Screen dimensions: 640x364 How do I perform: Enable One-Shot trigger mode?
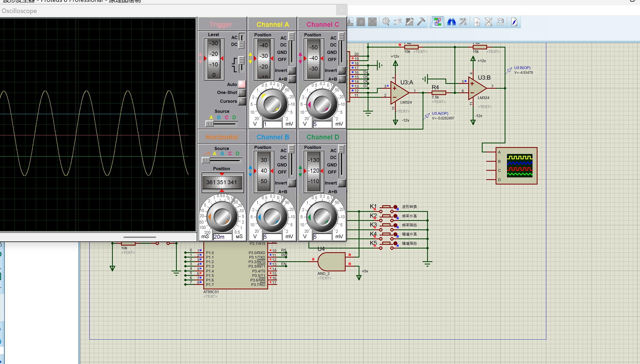click(x=242, y=93)
